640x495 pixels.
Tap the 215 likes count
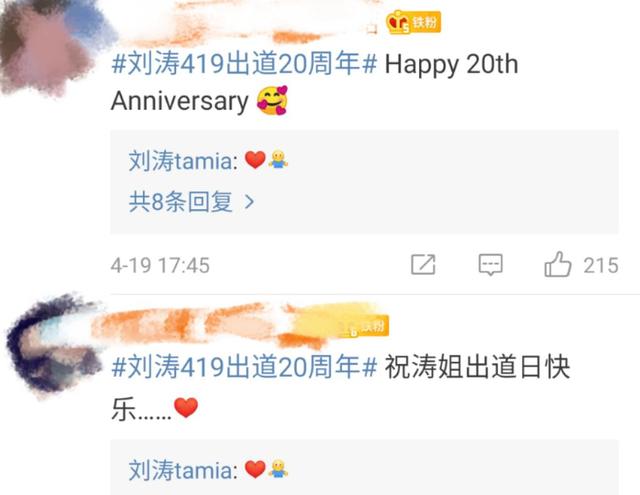pos(601,265)
